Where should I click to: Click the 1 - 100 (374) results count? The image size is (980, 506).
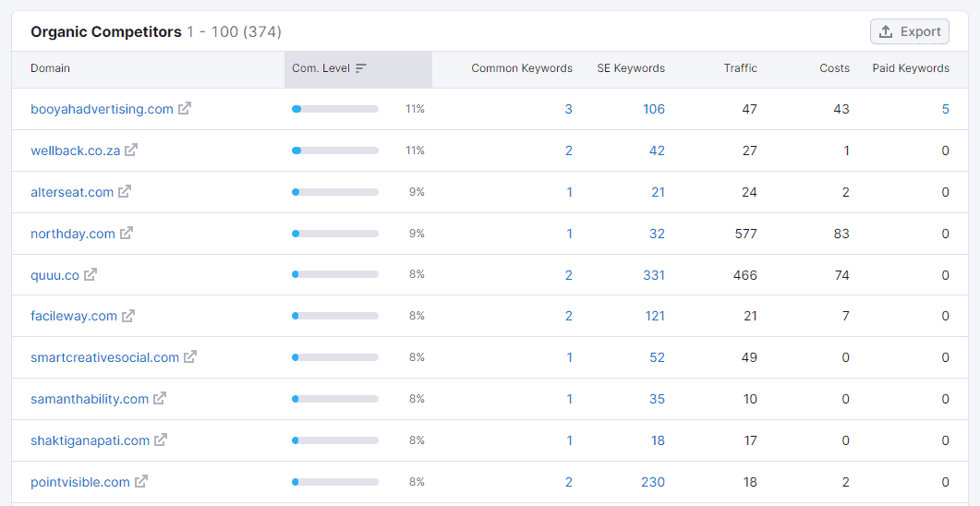[234, 31]
